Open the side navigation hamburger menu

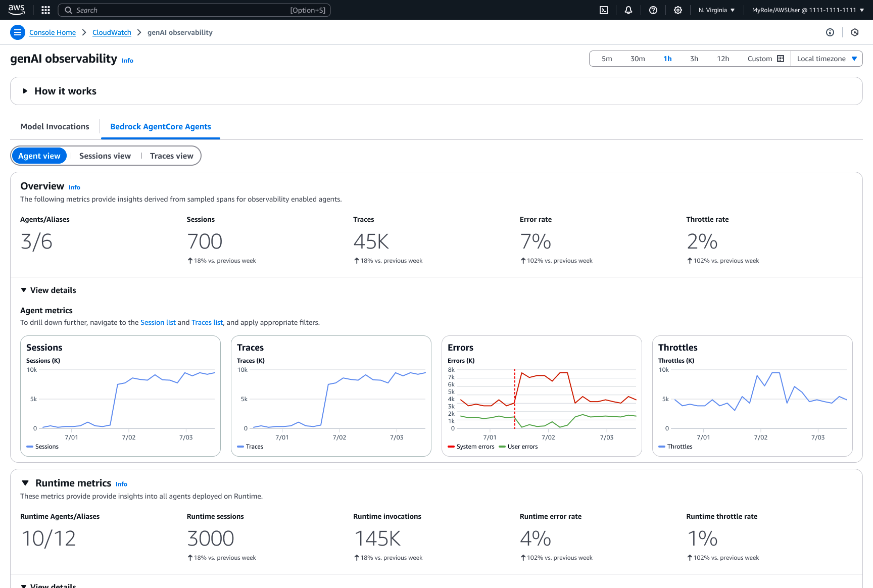point(18,32)
